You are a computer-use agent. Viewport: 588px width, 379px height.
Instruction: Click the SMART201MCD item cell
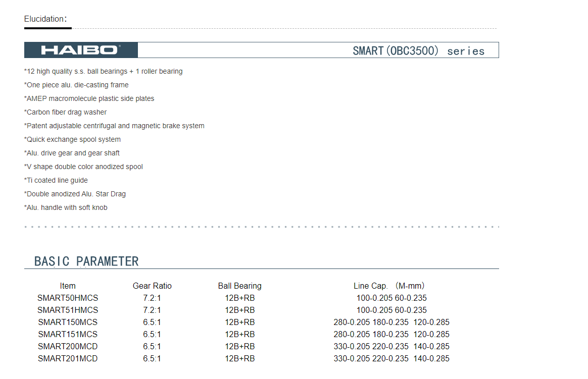(68, 358)
